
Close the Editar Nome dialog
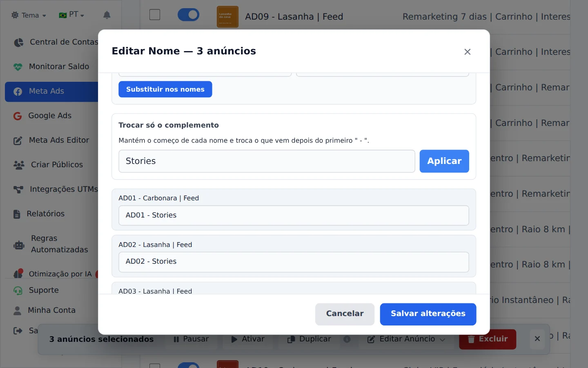pyautogui.click(x=468, y=52)
